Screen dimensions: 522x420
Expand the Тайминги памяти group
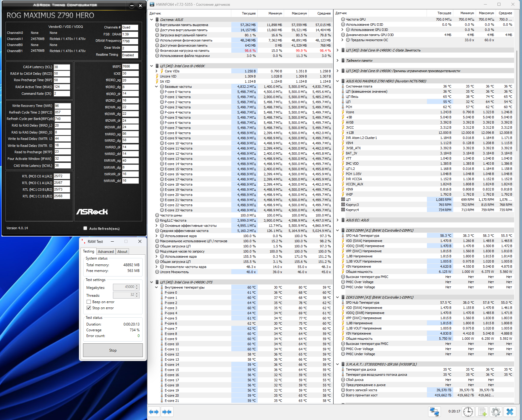pyautogui.click(x=338, y=61)
